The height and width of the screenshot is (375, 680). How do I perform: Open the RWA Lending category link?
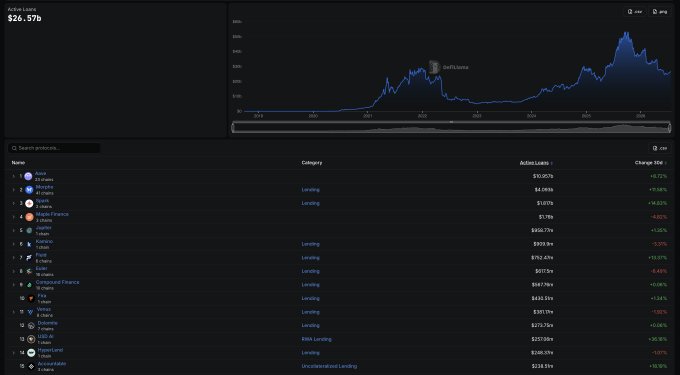(317, 339)
